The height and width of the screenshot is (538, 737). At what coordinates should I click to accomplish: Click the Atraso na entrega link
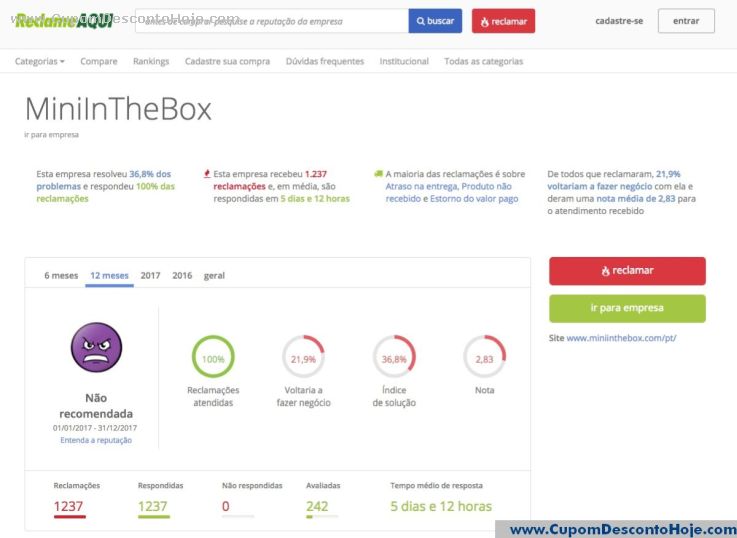pos(422,187)
